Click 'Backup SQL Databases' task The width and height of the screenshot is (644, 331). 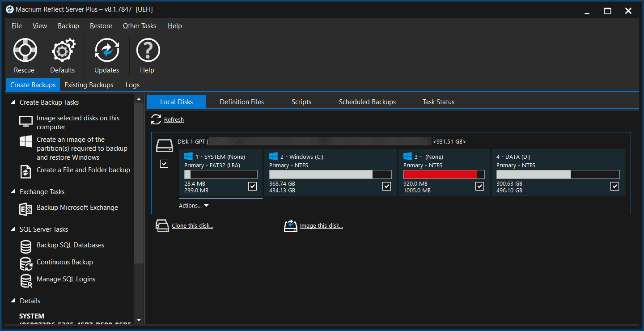[70, 245]
